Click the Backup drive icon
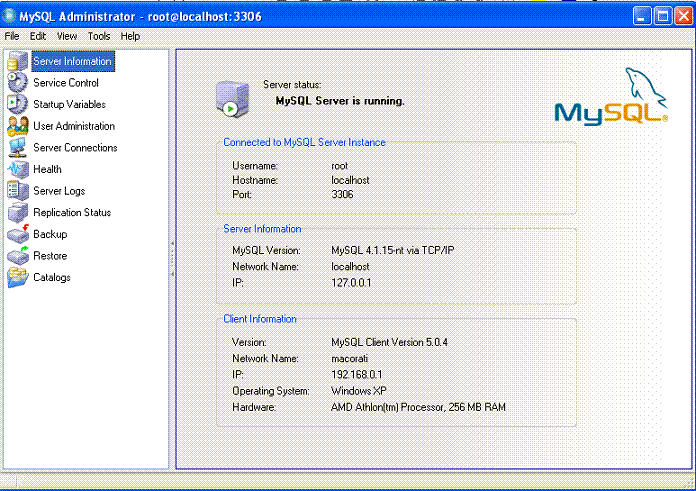 [x=18, y=234]
